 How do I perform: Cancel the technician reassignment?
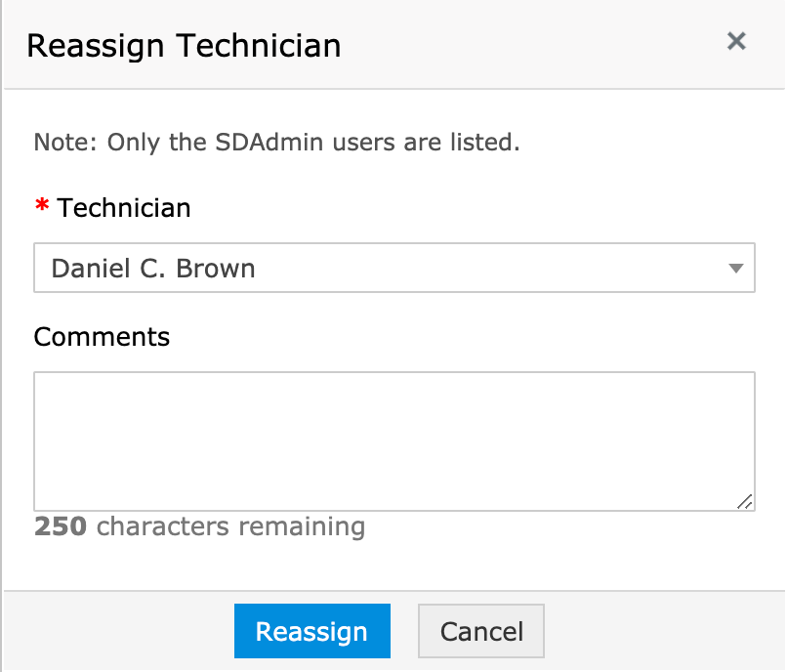point(481,632)
